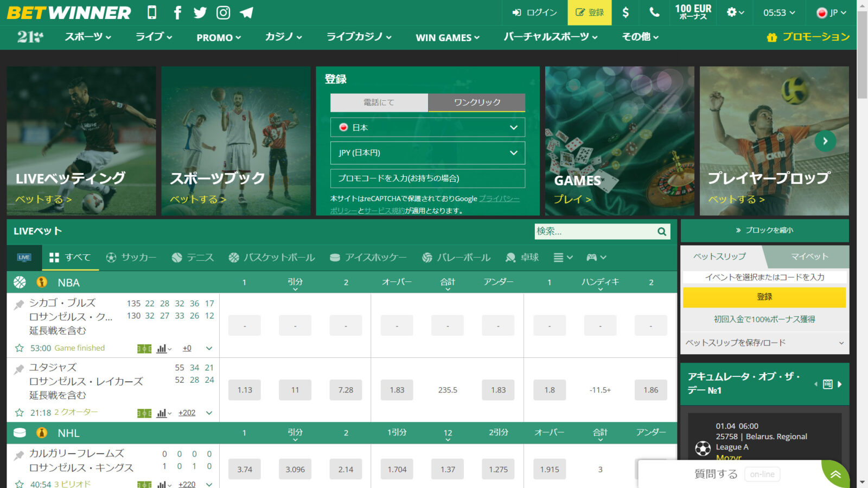Click the yellow 登録 header button
Screen dimensions: 868x488
click(590, 12)
